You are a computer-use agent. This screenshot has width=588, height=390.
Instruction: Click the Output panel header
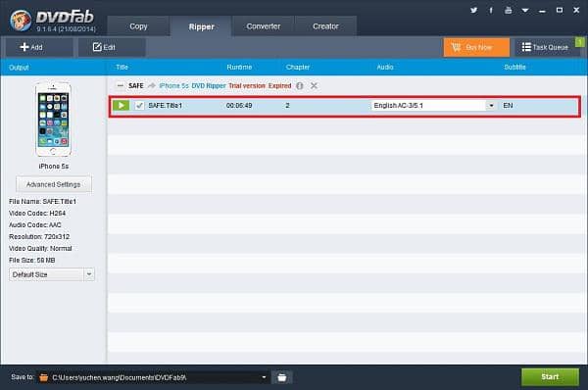pos(19,68)
